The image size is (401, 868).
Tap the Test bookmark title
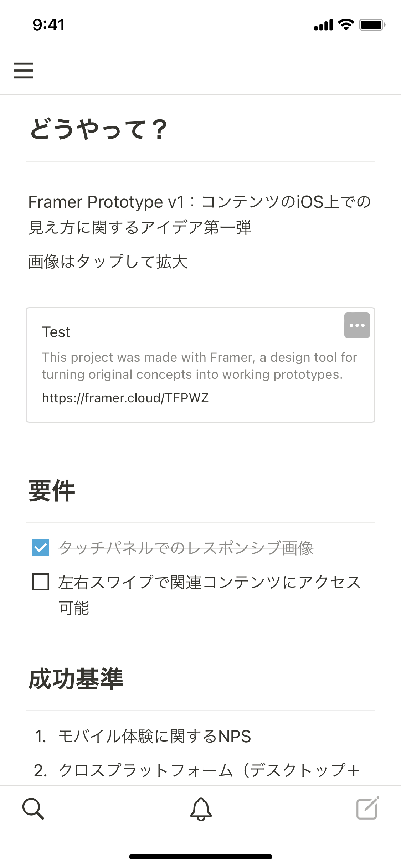pos(56,332)
